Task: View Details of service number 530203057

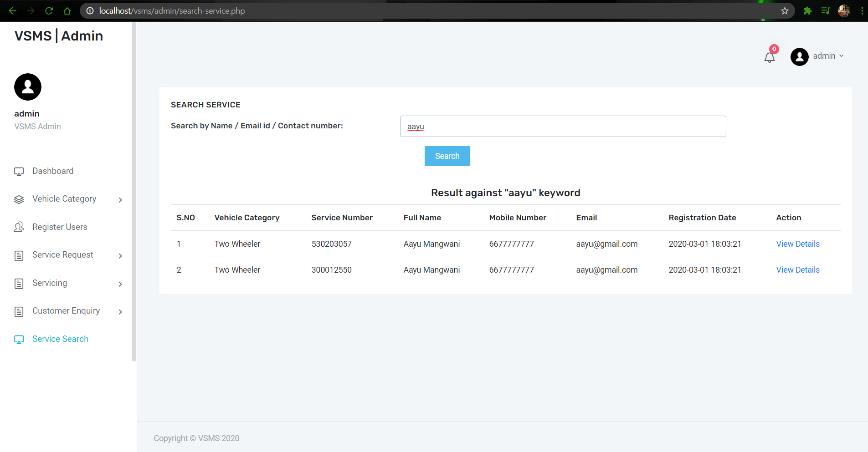Action: pyautogui.click(x=797, y=244)
